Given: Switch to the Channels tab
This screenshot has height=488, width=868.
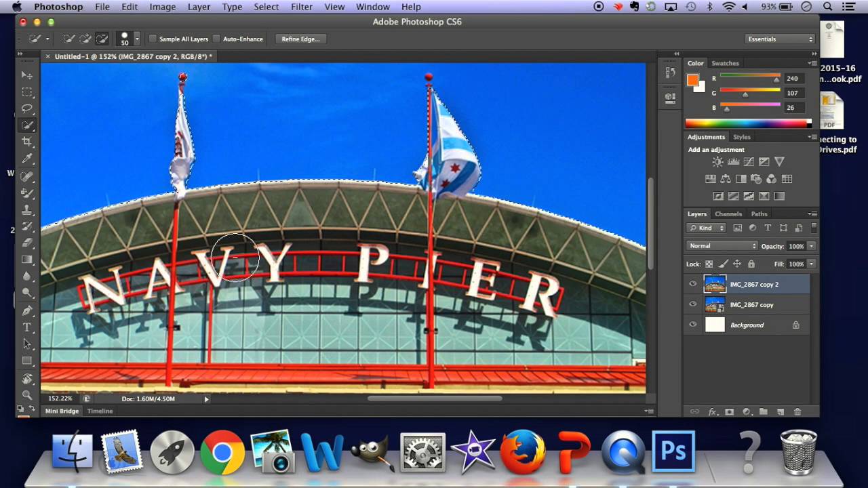Looking at the screenshot, I should [728, 214].
